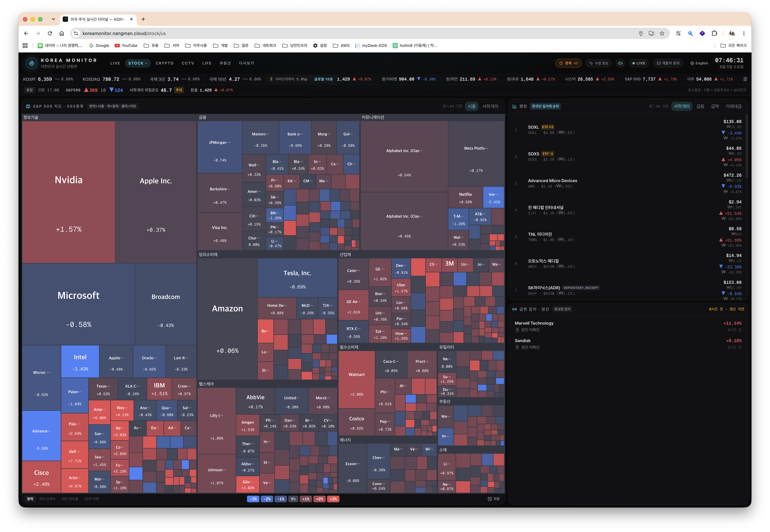Click the Korea Monitor radar logo icon
The image size is (770, 532).
tap(32, 63)
